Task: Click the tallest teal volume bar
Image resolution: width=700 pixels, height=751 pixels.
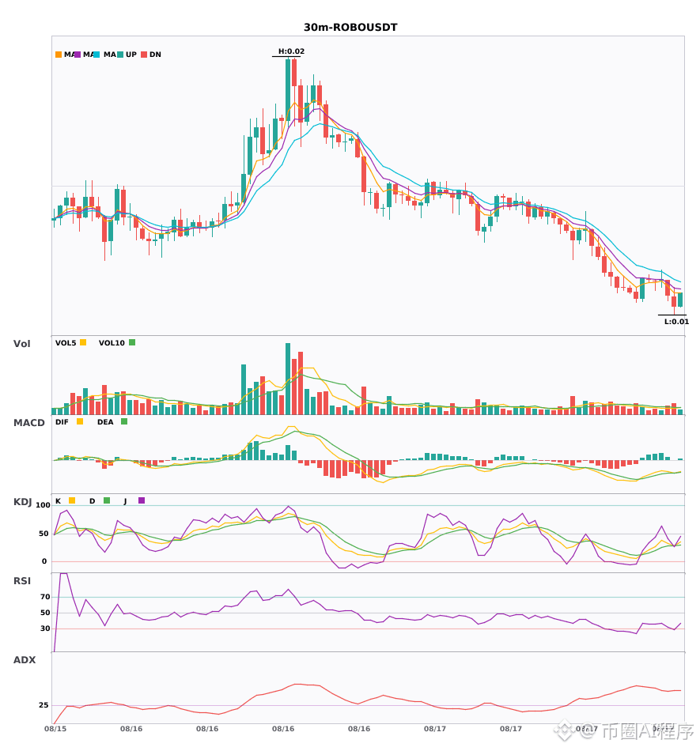Action: click(288, 379)
